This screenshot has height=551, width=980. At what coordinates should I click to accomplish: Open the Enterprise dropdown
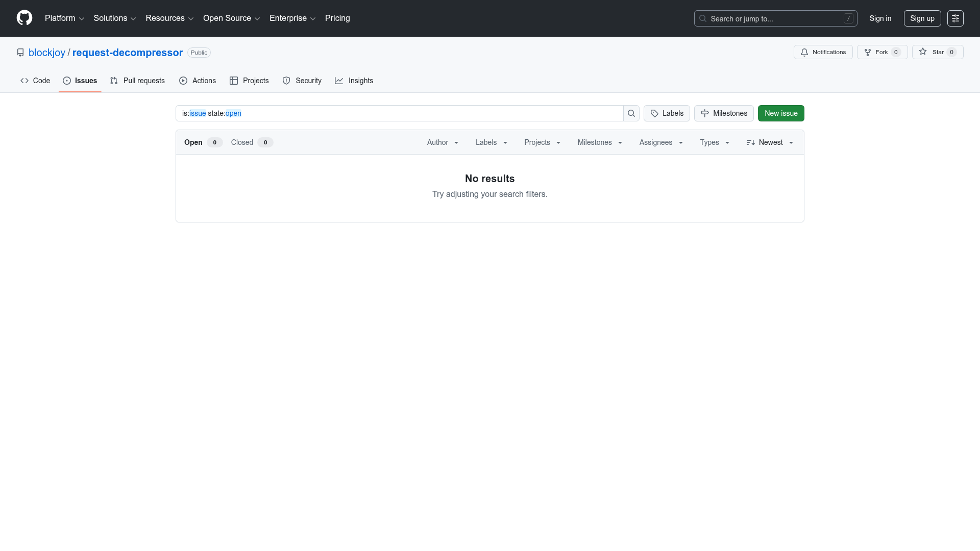[x=292, y=18]
